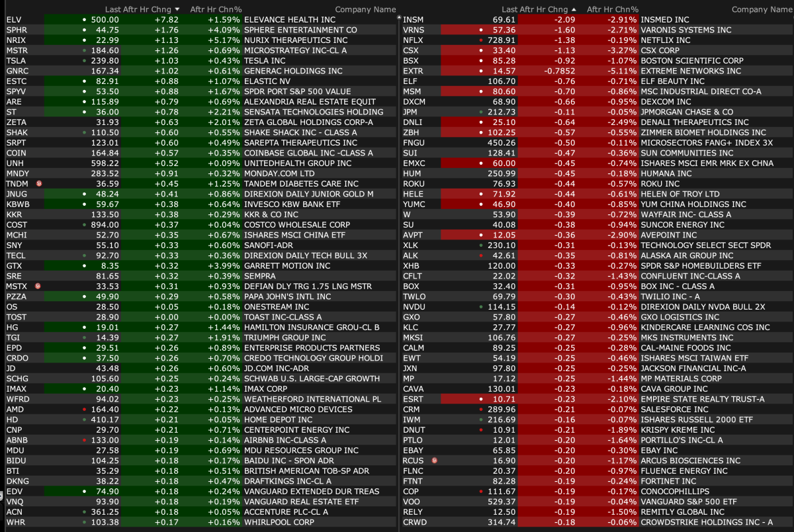Click Company Name header in losers table
The height and width of the screenshot is (532, 794).
pos(762,9)
